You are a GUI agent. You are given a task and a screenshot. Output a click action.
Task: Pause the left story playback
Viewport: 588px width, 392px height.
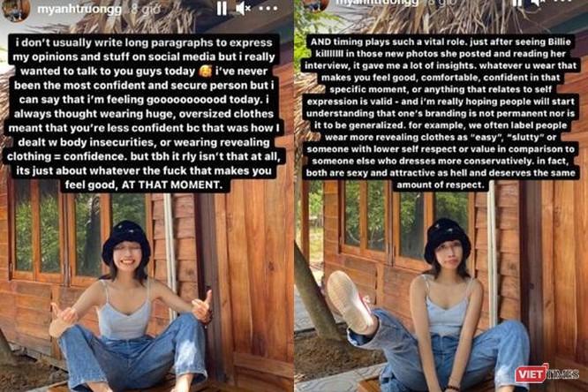tap(222, 8)
